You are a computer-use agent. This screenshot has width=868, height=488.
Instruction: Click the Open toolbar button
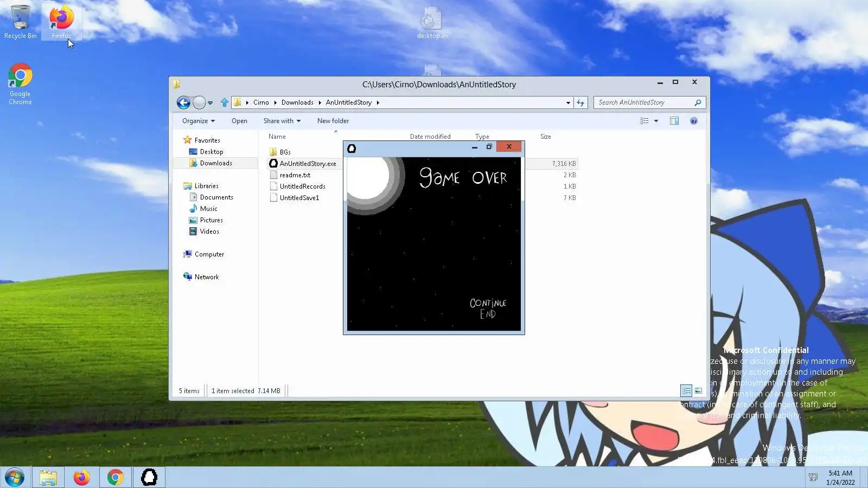(239, 121)
